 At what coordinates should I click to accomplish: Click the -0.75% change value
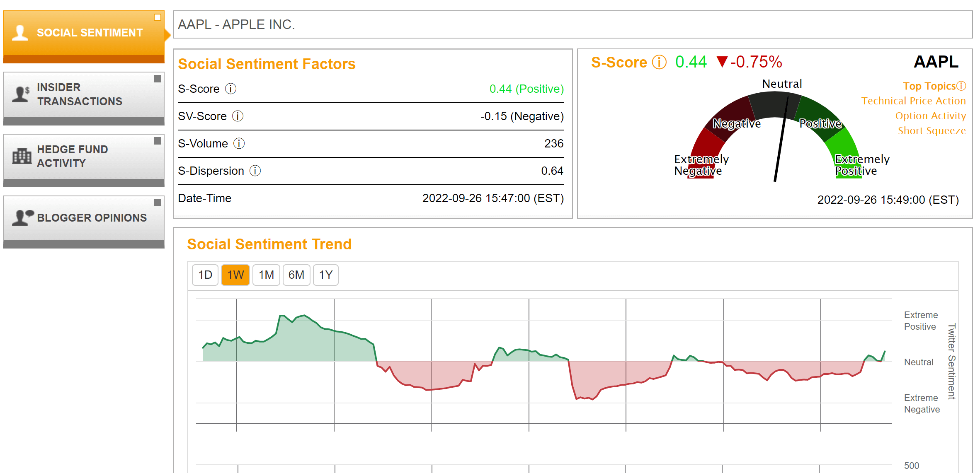point(756,62)
